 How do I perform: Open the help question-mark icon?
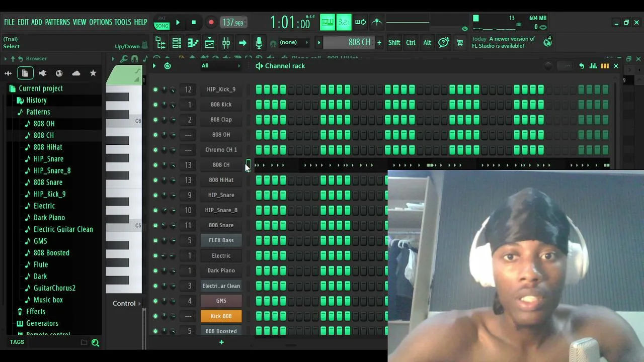[x=443, y=43]
